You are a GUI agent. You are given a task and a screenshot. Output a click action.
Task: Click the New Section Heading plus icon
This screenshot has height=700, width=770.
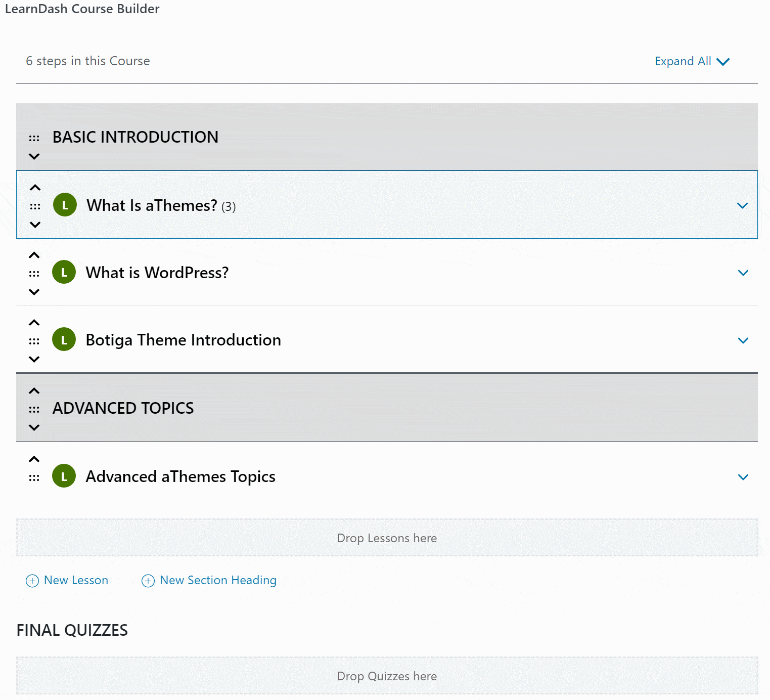pyautogui.click(x=148, y=581)
